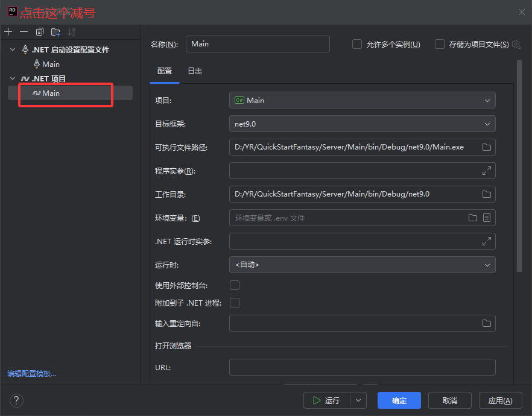Click the remove configuration minus icon

(24, 32)
